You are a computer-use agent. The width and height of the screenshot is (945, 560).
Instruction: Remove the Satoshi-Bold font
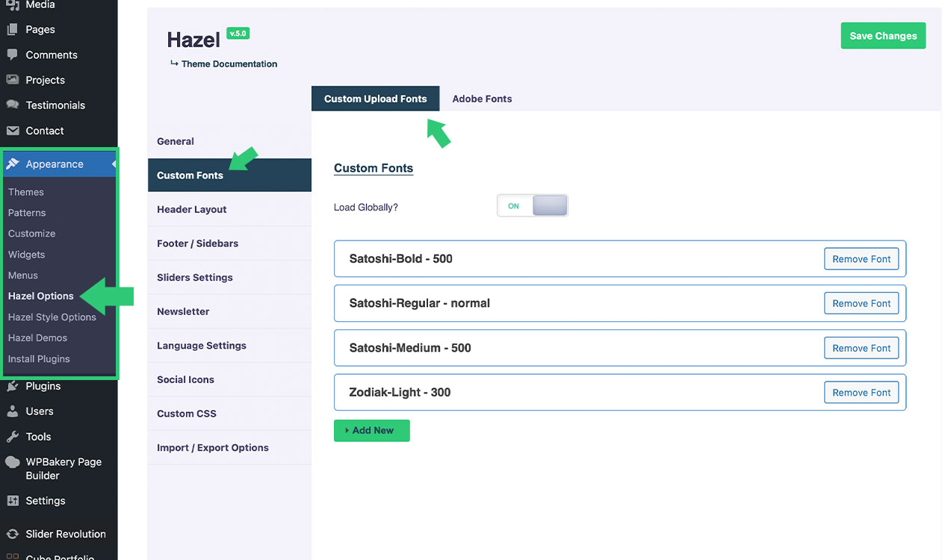(x=861, y=259)
